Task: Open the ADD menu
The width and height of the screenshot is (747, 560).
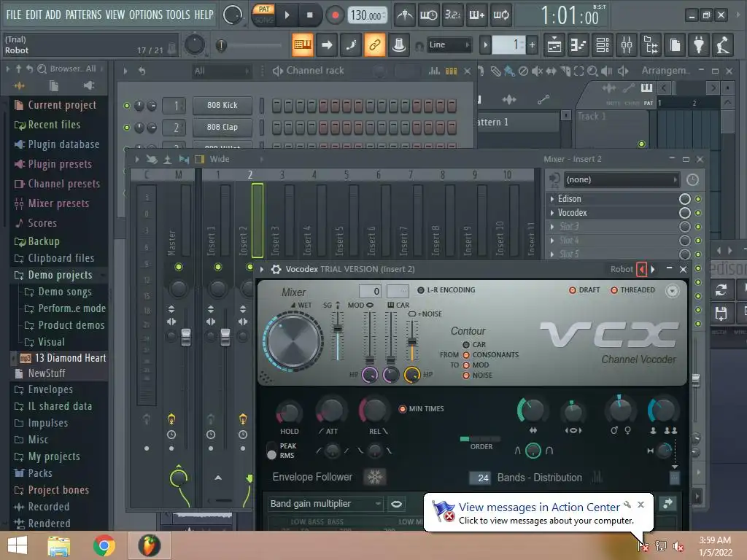Action: [53, 15]
